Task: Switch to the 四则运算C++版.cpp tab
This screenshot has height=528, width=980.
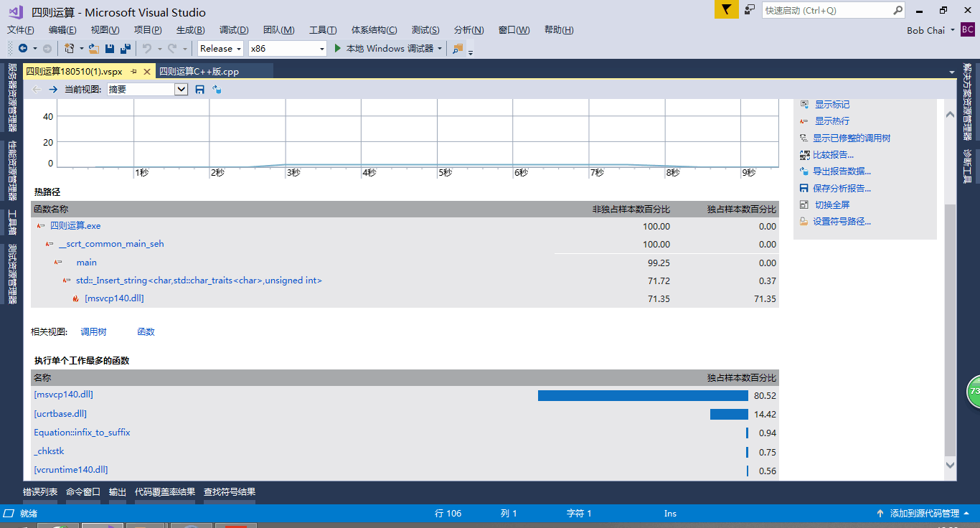Action: coord(199,72)
